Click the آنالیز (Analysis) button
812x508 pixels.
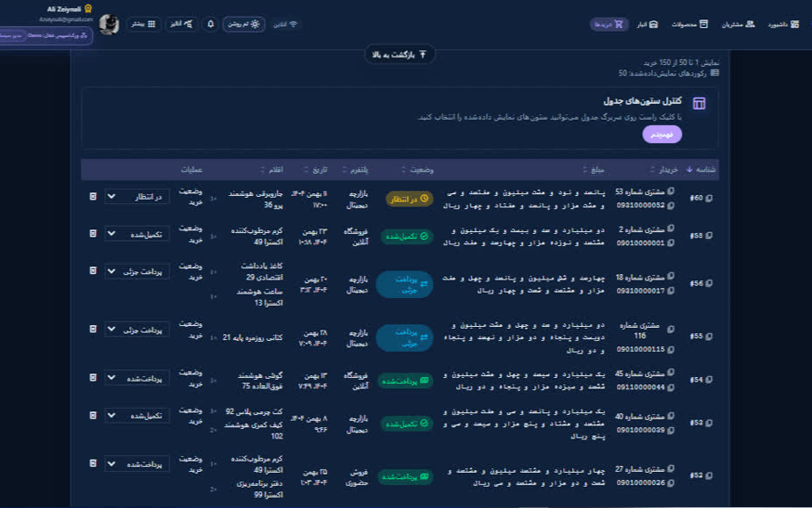click(181, 24)
